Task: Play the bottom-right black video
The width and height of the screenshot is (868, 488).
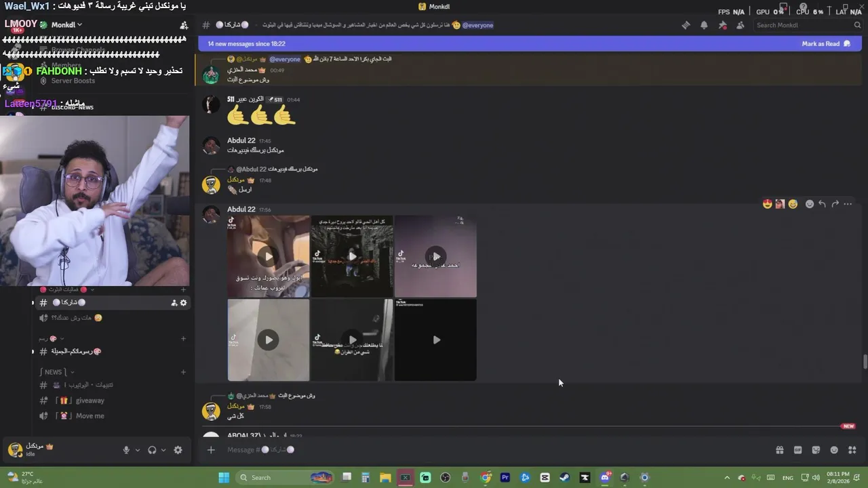Action: [x=436, y=340]
